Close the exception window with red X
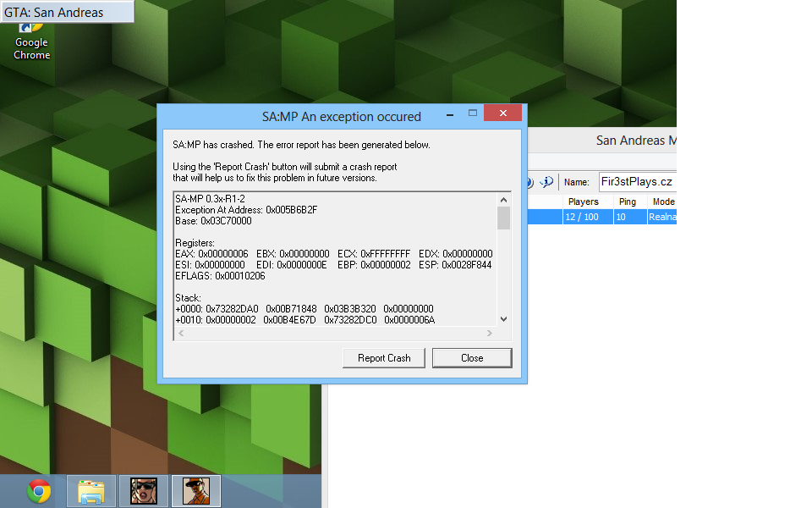 (x=502, y=113)
